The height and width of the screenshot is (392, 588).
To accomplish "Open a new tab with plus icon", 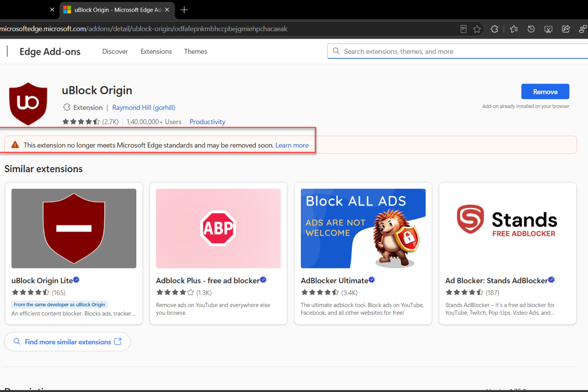I will [x=184, y=10].
